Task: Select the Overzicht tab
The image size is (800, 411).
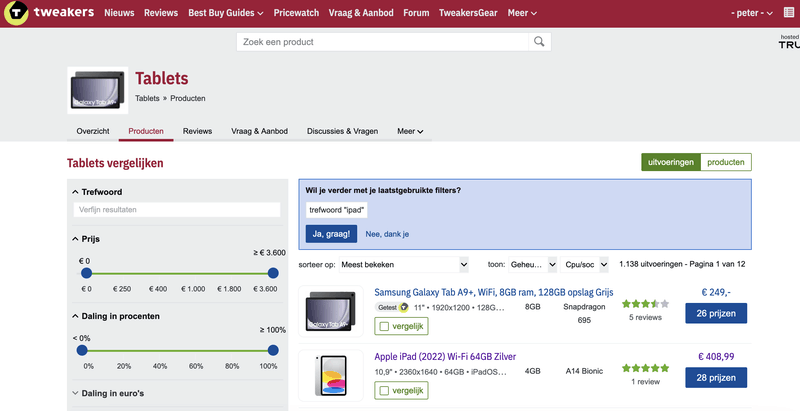Action: 93,131
